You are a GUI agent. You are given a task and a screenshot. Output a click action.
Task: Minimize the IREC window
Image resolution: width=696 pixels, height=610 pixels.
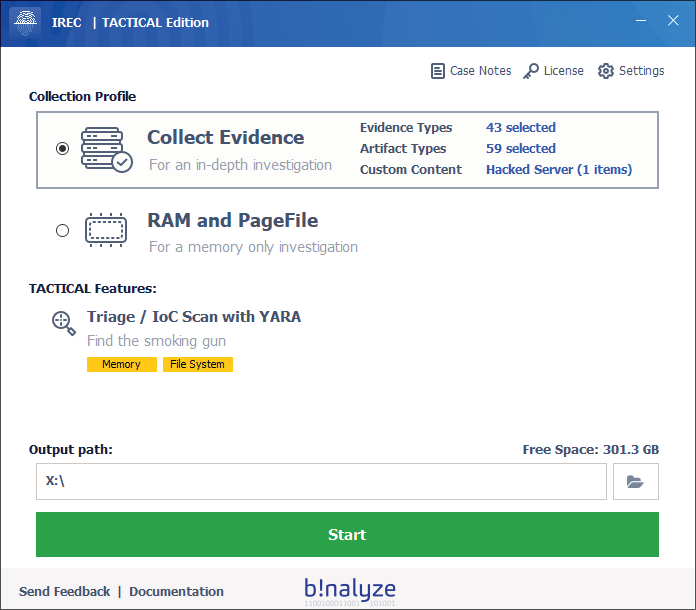click(x=641, y=20)
